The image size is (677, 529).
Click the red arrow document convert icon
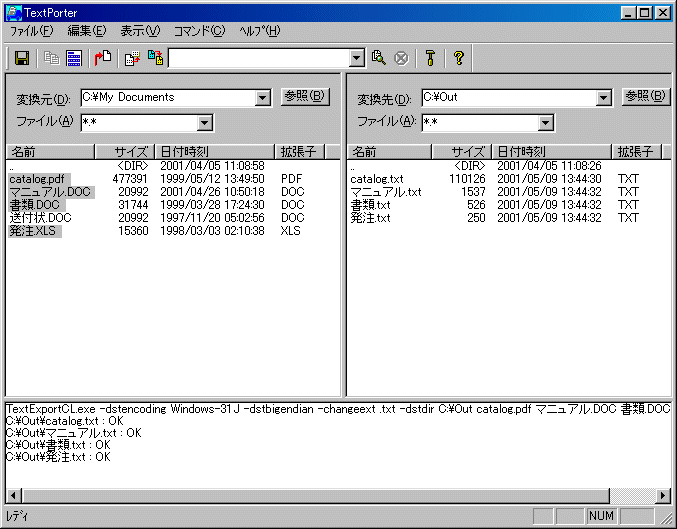click(102, 58)
